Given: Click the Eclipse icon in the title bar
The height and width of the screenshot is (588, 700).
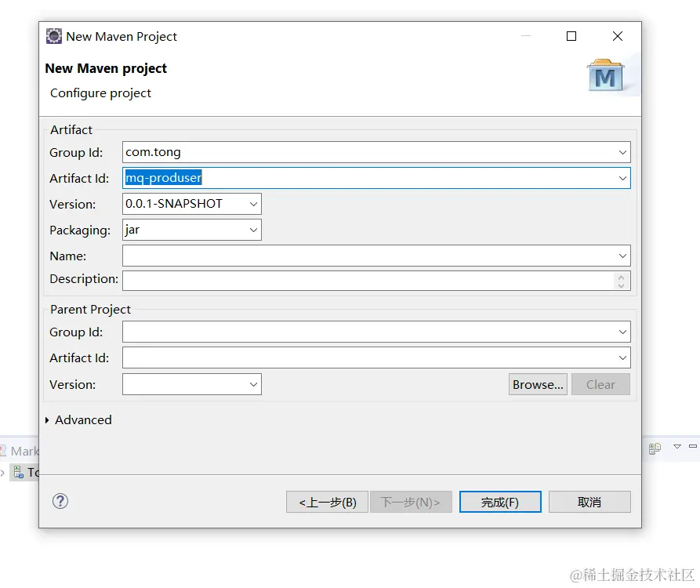Looking at the screenshot, I should coord(54,36).
